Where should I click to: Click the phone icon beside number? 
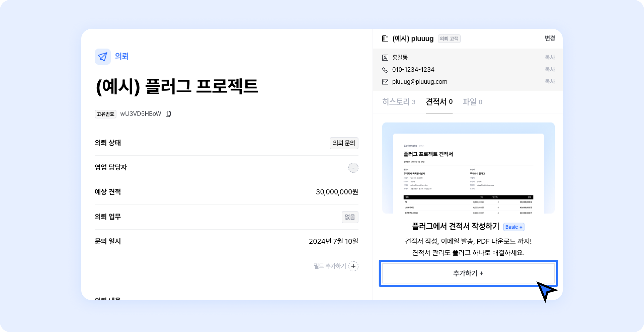click(385, 70)
